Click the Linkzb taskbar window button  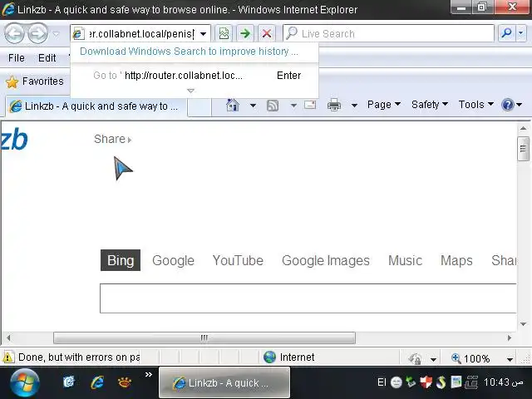224,382
